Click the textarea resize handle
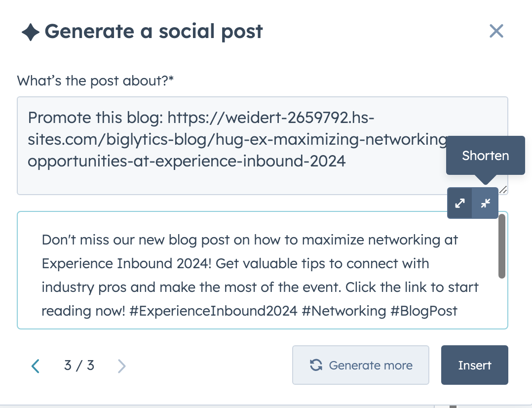The height and width of the screenshot is (408, 532). pos(503,189)
